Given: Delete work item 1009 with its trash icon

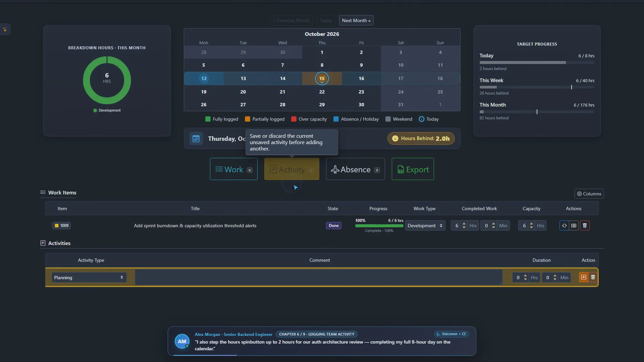Looking at the screenshot, I should (x=585, y=226).
